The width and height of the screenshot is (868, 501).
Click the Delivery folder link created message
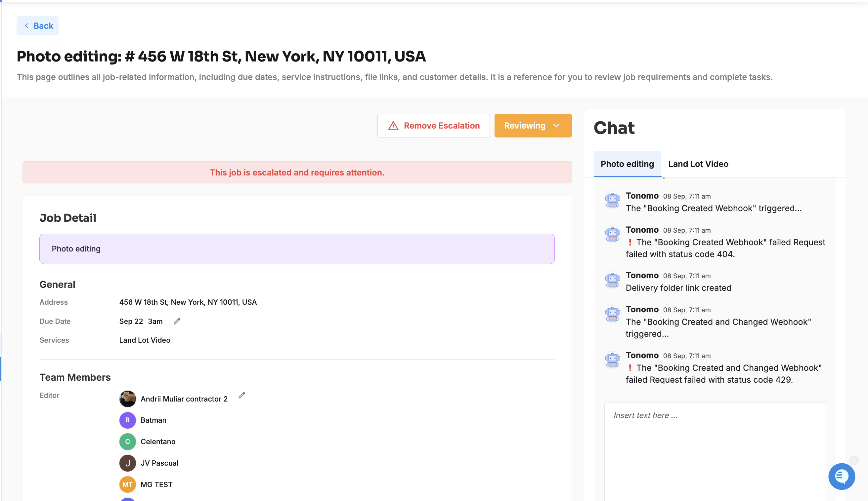(x=678, y=288)
